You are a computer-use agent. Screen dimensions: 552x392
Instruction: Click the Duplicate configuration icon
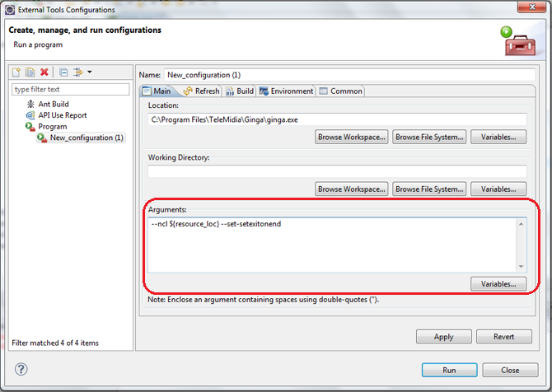pyautogui.click(x=30, y=73)
